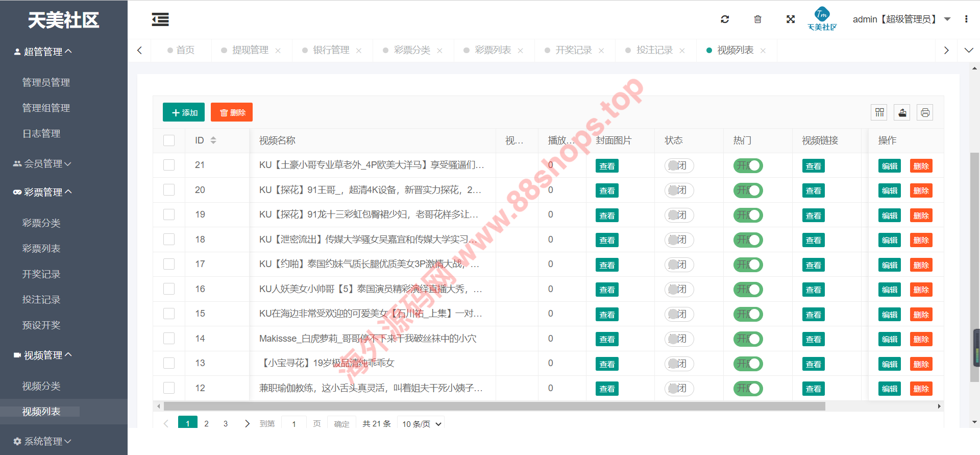Click the trash icon in top header
This screenshot has width=980, height=455.
pyautogui.click(x=757, y=19)
